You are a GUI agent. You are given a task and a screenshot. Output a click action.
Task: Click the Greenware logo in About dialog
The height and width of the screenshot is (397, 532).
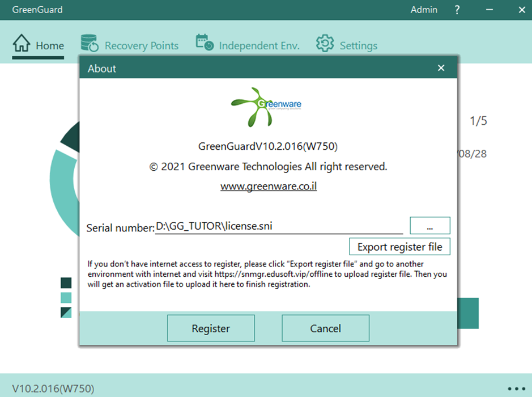pyautogui.click(x=266, y=107)
